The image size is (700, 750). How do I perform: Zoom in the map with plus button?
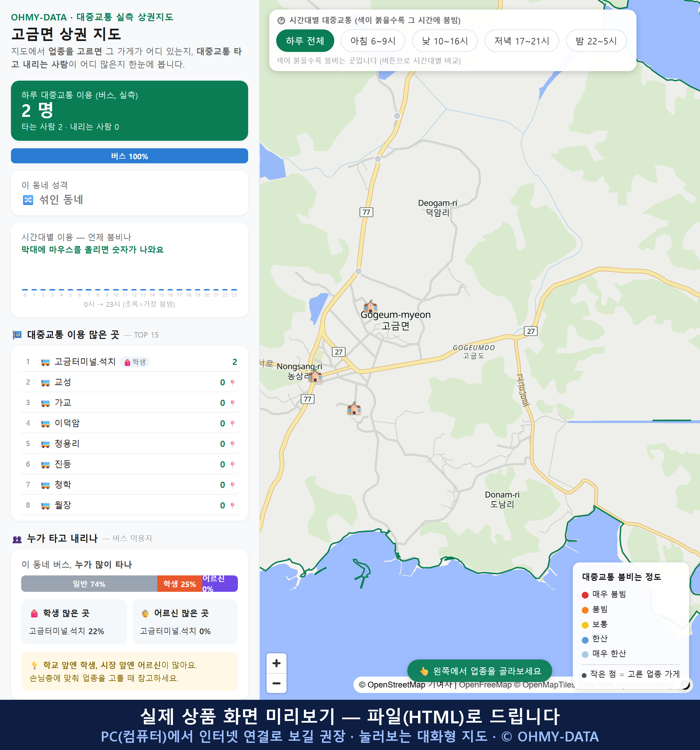(276, 663)
